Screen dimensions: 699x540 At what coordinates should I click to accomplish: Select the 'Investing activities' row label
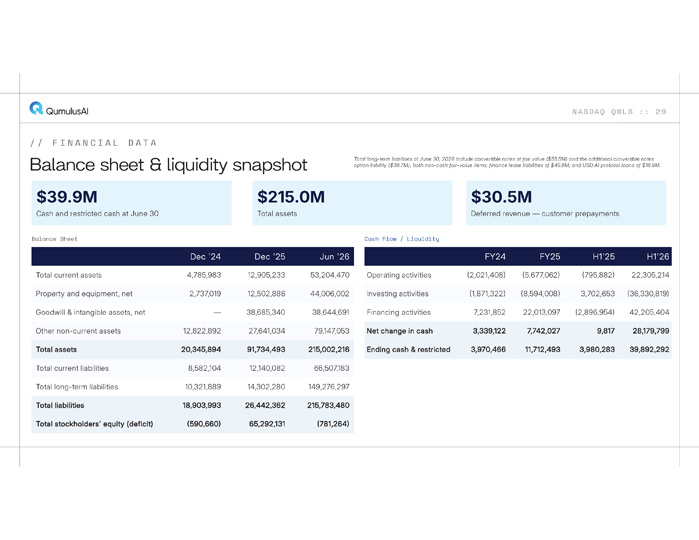[397, 294]
